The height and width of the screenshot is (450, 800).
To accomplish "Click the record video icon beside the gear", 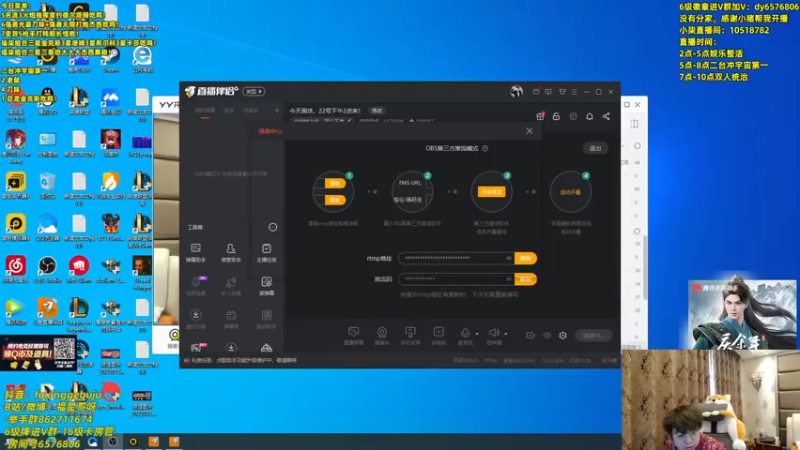I will pos(531,336).
